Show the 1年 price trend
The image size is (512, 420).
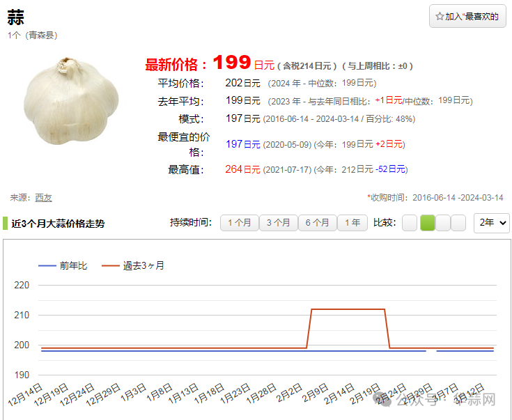click(x=352, y=223)
